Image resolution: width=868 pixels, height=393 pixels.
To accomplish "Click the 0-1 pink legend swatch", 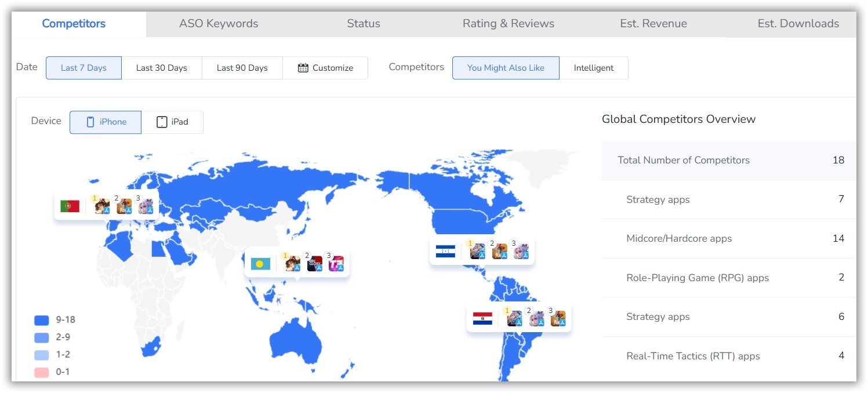I will coord(41,372).
